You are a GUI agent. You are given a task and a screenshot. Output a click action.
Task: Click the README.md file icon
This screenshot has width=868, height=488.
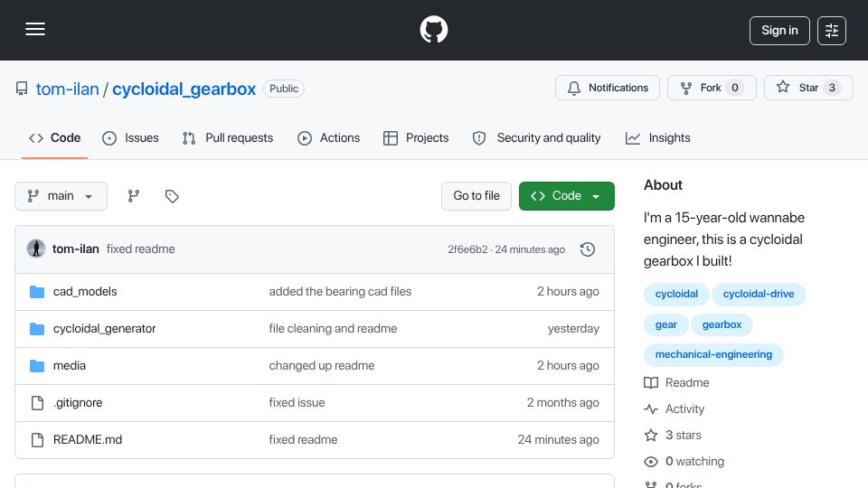[x=37, y=440]
